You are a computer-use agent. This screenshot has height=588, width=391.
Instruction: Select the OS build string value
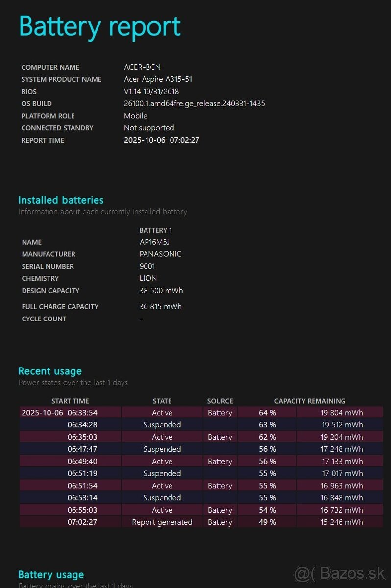[x=194, y=104]
